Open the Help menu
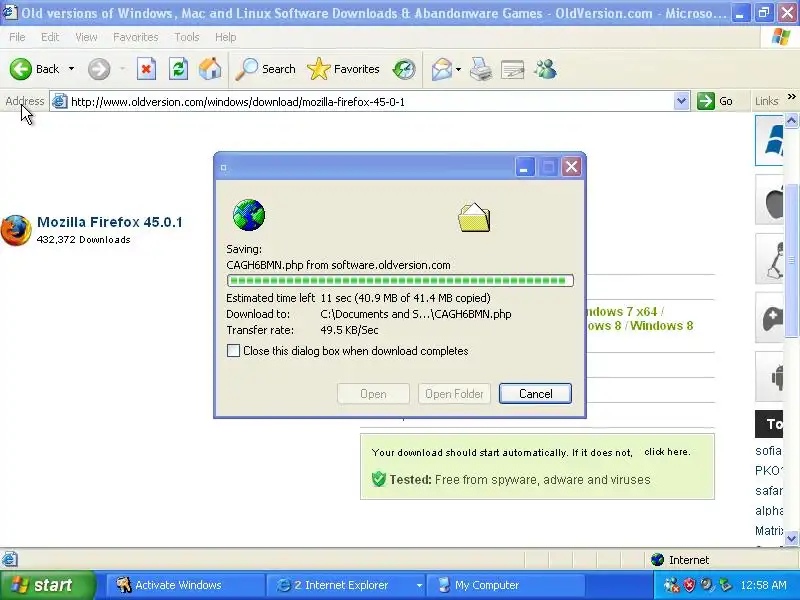 [226, 37]
